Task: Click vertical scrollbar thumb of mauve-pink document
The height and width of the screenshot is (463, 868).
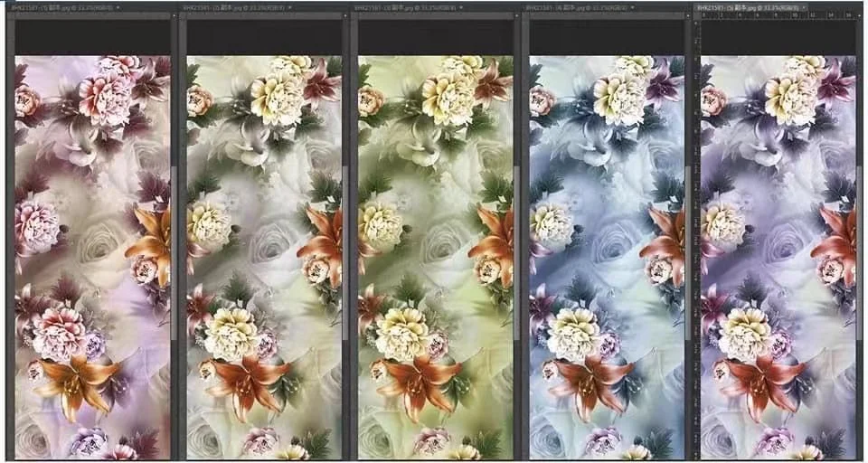Action: (x=175, y=252)
